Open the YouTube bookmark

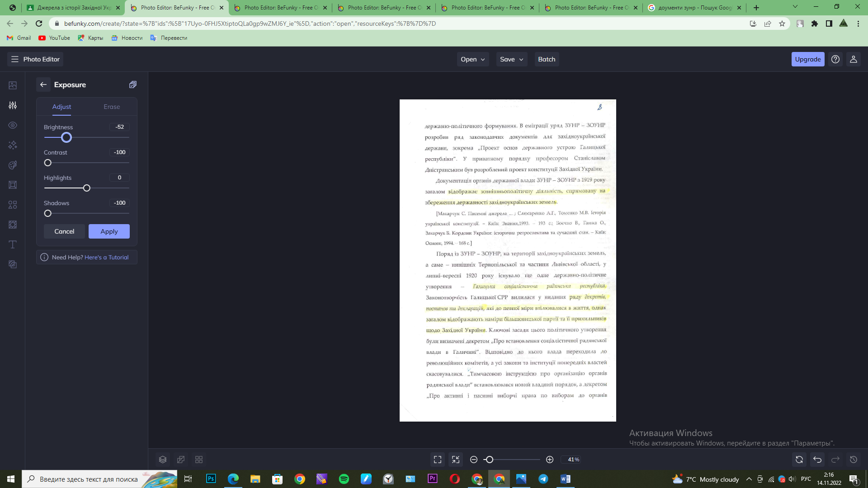pos(54,38)
